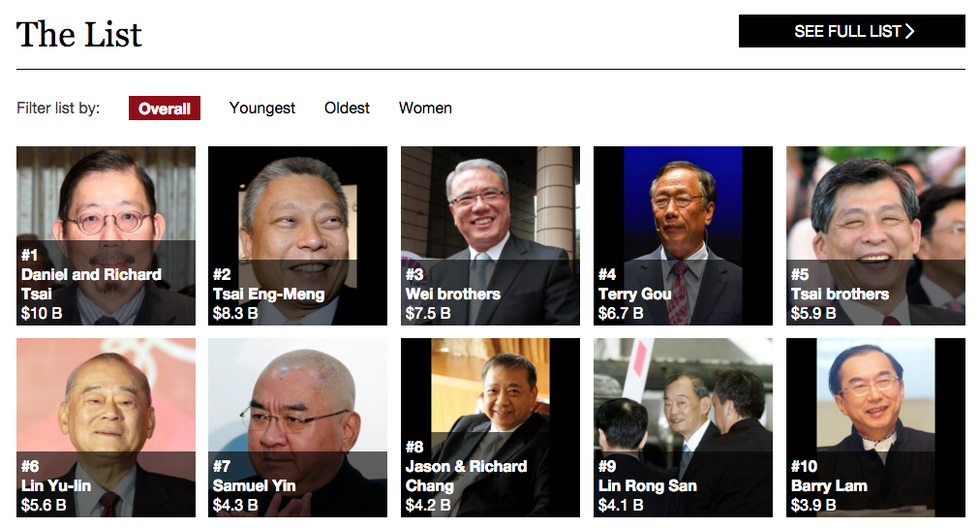Viewport: 980px width, 528px height.
Task: Filter the list by Youngest
Action: pyautogui.click(x=261, y=109)
